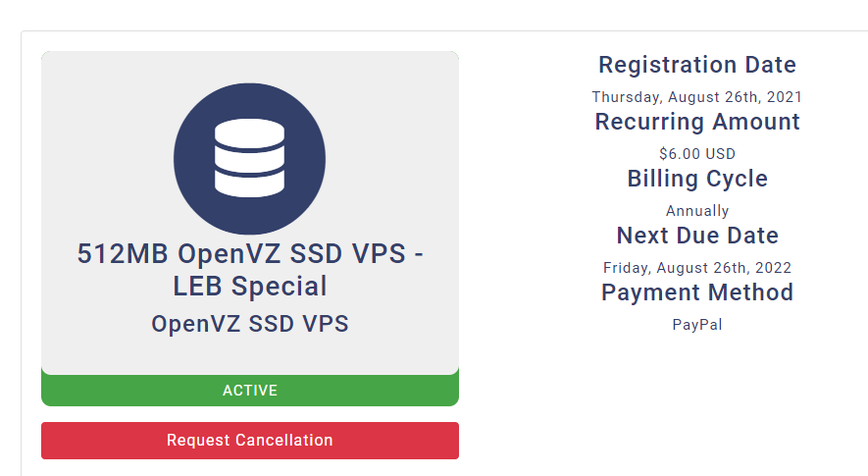Click the Annually billing cycle value

point(697,211)
